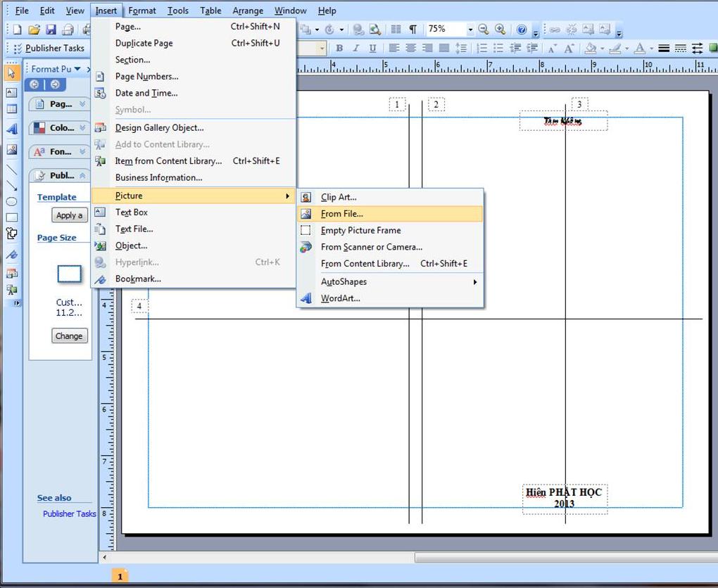Open the Font Color dropdown arrow

[x=651, y=48]
